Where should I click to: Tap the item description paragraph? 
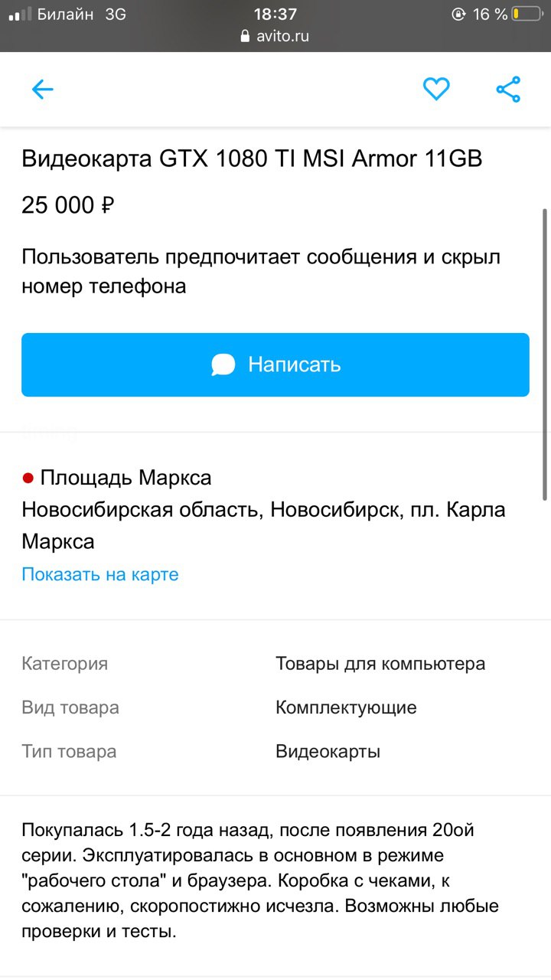(260, 880)
